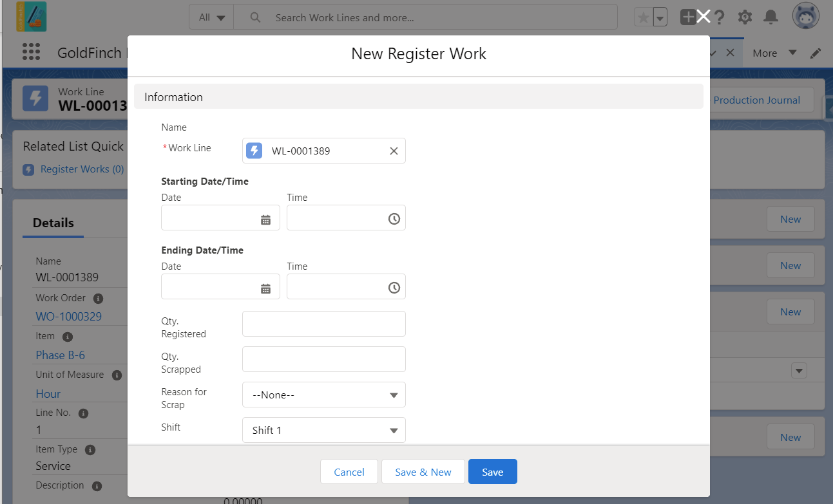The height and width of the screenshot is (504, 833).
Task: Open the user profile avatar
Action: [x=805, y=17]
